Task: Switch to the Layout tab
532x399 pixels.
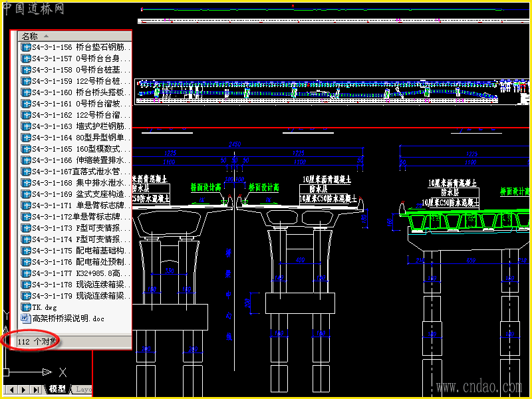Action: point(82,389)
